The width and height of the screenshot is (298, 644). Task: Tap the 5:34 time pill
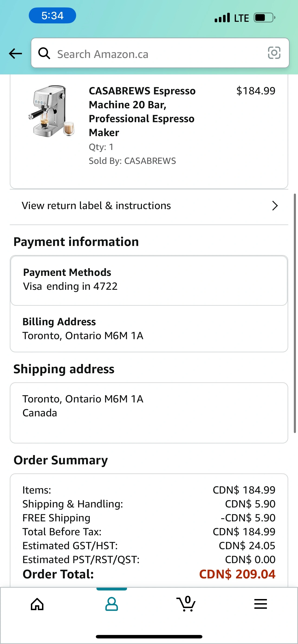click(x=52, y=16)
